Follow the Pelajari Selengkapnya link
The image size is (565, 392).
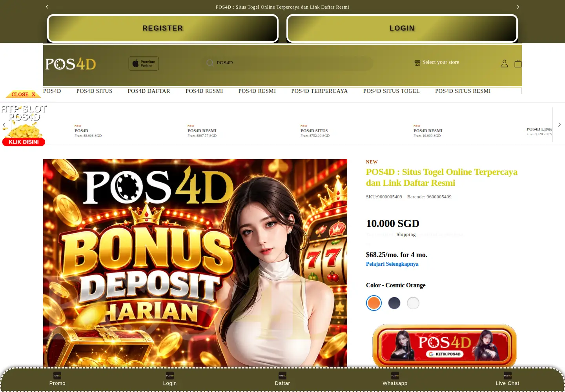392,264
